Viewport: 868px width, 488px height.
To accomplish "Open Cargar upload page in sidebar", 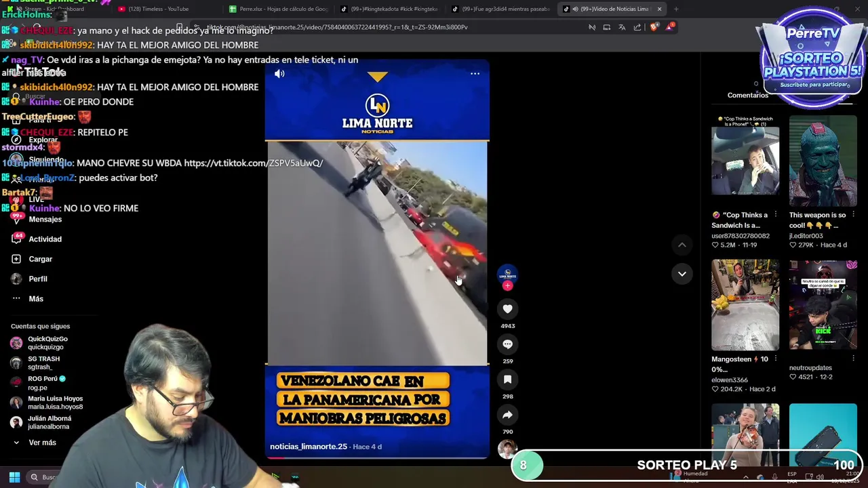I will point(40,259).
